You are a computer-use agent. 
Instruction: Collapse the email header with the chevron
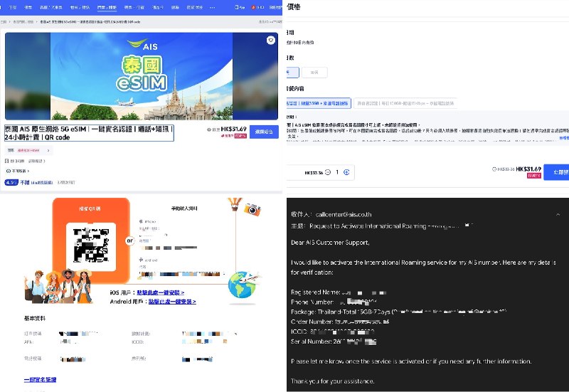click(558, 215)
